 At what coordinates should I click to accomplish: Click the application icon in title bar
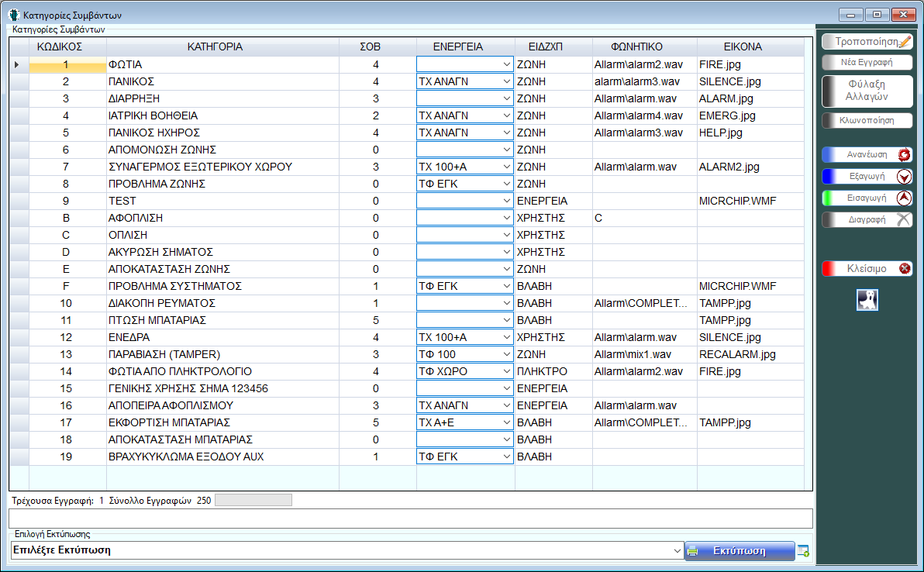[x=13, y=15]
